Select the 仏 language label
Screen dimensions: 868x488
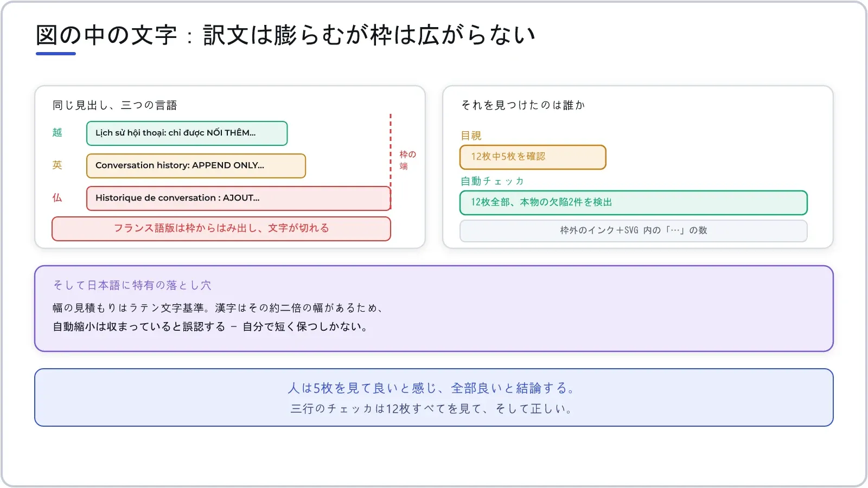click(57, 198)
